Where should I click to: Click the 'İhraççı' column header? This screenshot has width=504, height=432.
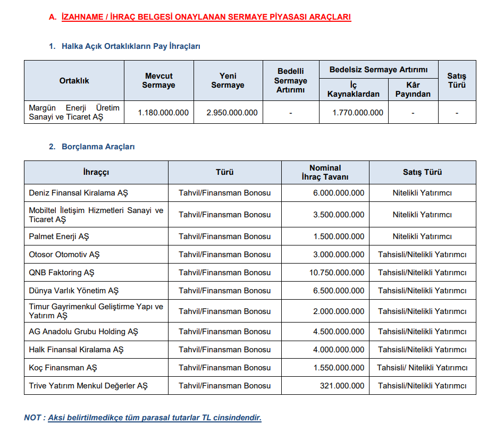[x=96, y=172]
